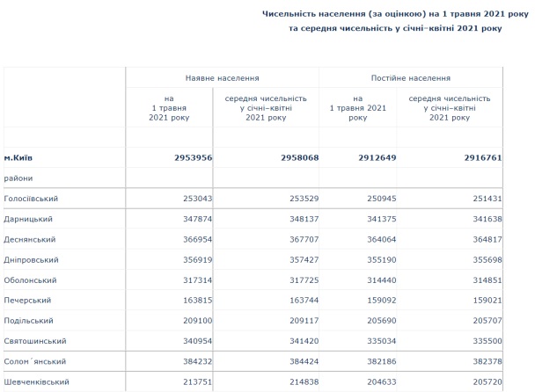This screenshot has width=535, height=392.
Task: Select Оболонський value 317314
Action: [198, 280]
